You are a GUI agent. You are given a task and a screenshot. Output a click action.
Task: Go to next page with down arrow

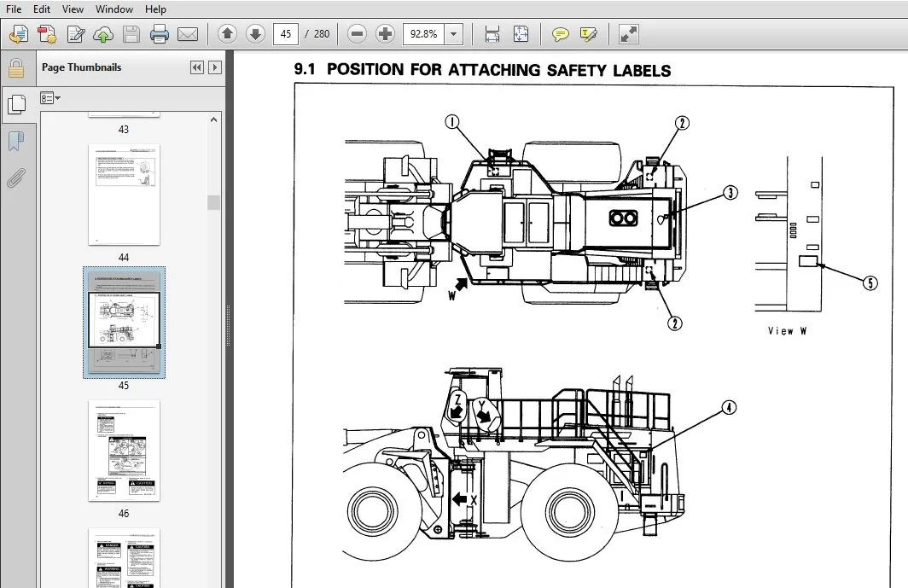point(255,34)
